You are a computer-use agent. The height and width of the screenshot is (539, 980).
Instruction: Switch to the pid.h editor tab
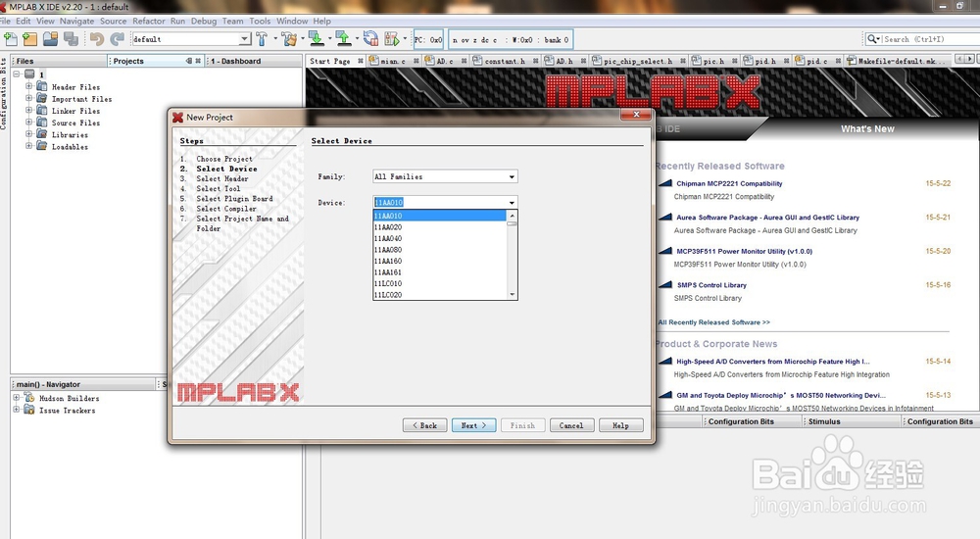coord(765,61)
